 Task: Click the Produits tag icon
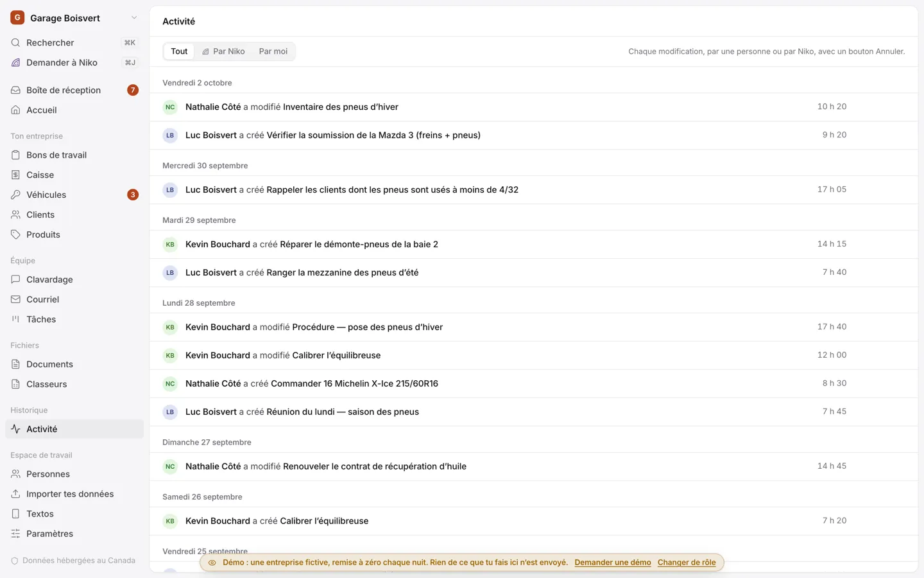point(15,234)
